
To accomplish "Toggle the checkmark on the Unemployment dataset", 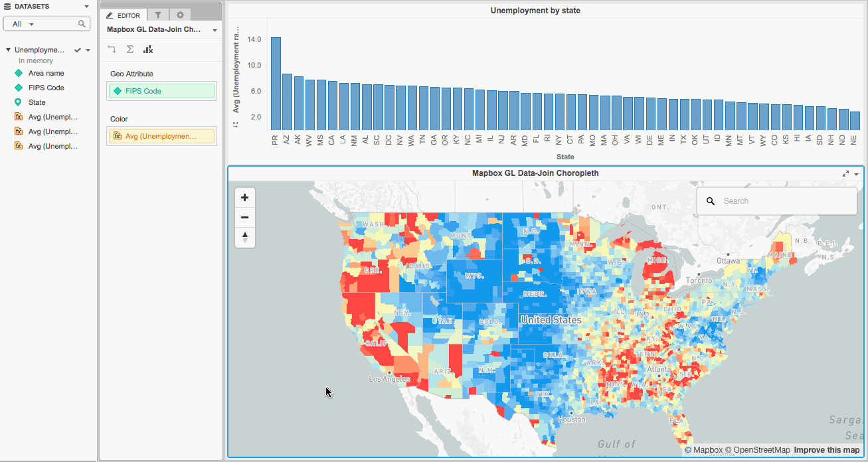I will (x=76, y=49).
